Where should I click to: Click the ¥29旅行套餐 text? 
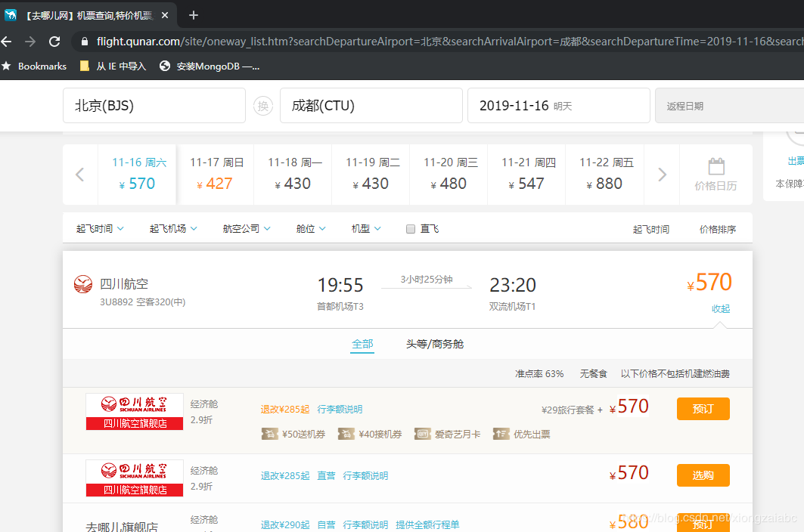coord(567,410)
